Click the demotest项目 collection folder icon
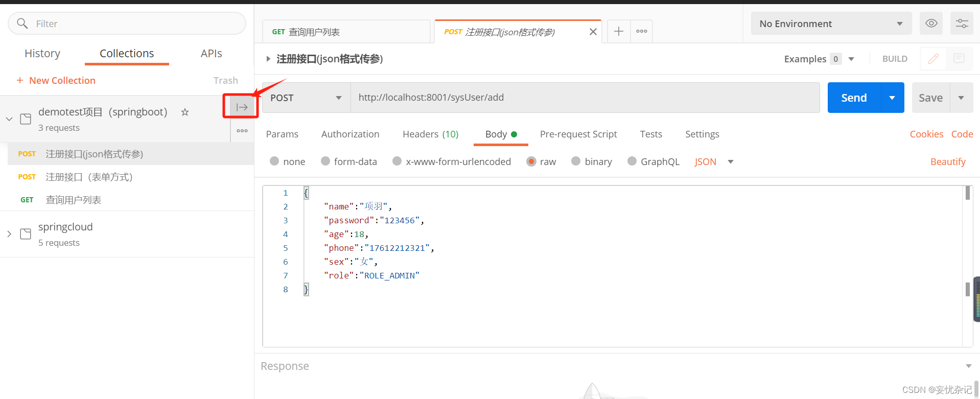980x399 pixels. tap(26, 119)
